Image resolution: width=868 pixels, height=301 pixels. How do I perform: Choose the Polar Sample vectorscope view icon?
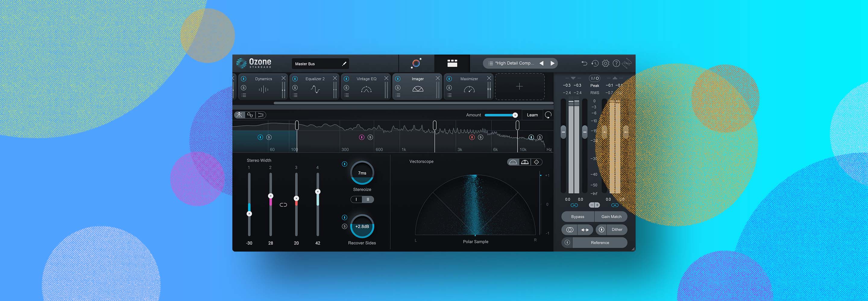[513, 162]
